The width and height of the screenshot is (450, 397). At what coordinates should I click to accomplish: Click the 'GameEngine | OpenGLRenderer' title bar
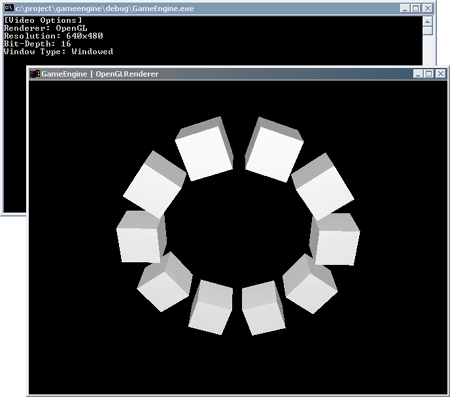pos(238,73)
